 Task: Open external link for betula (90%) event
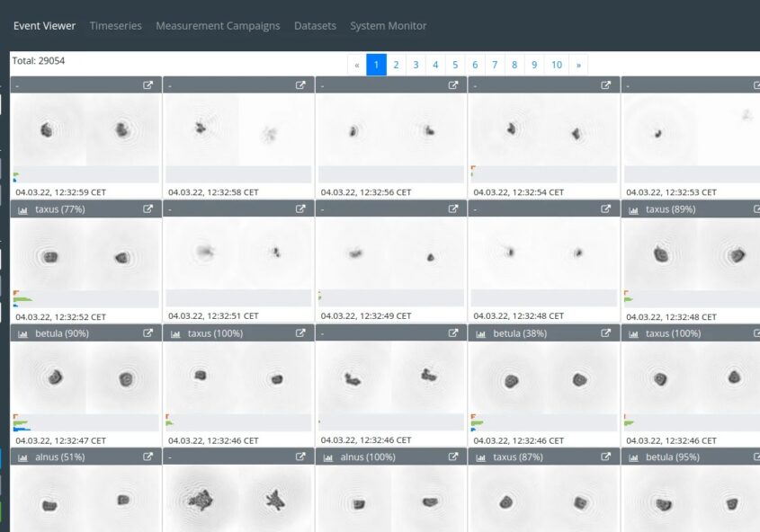pos(148,333)
